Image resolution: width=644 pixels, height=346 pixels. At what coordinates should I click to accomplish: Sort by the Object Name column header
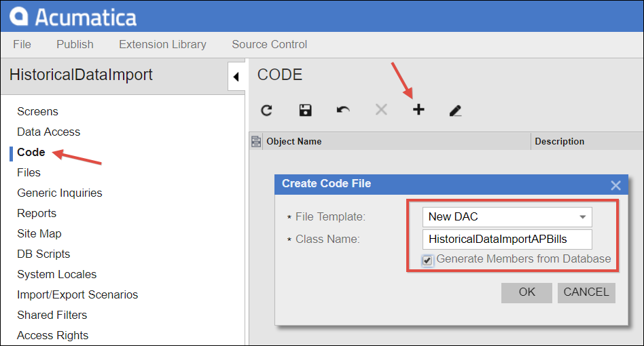click(396, 141)
